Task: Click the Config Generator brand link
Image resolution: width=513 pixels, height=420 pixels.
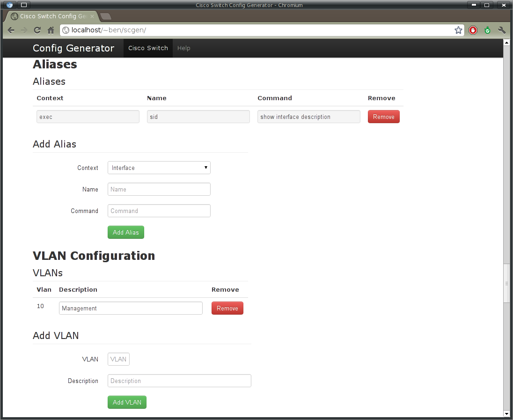Action: click(x=73, y=48)
